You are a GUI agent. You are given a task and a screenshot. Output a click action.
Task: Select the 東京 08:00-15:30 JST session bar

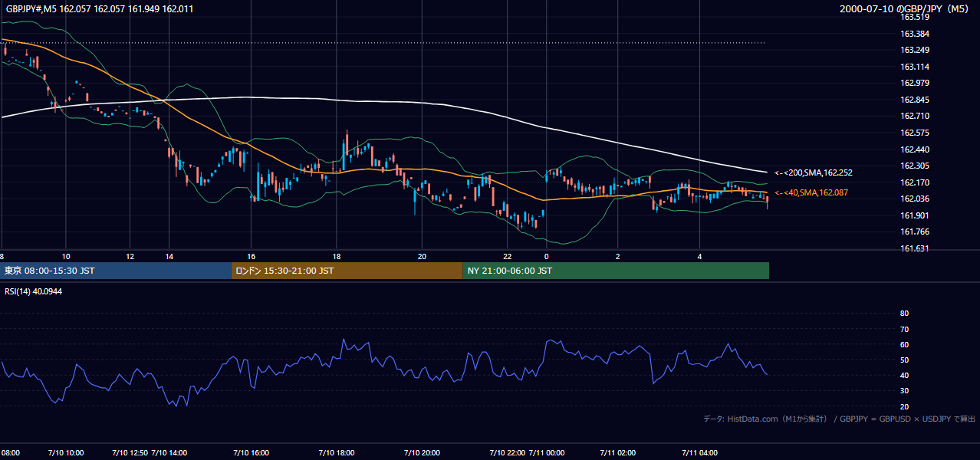(116, 271)
